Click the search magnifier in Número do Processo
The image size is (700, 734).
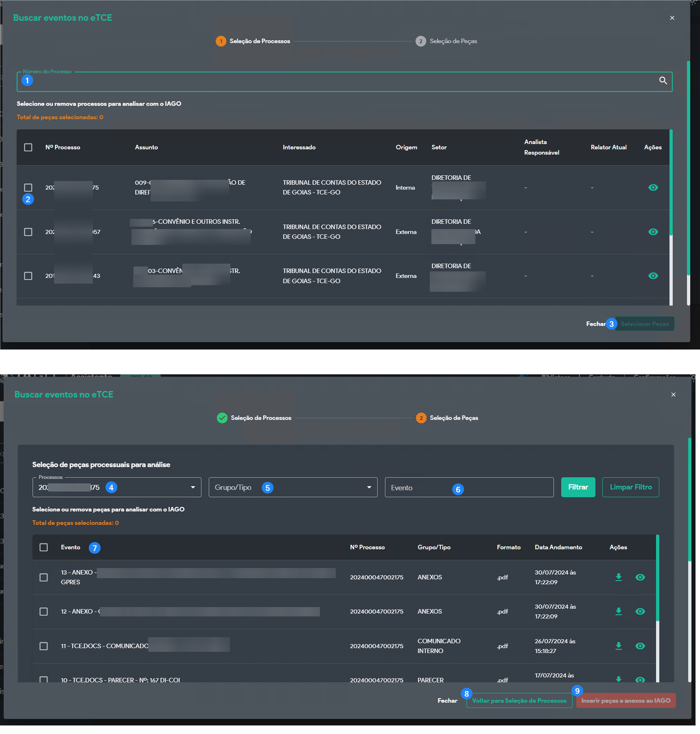663,81
